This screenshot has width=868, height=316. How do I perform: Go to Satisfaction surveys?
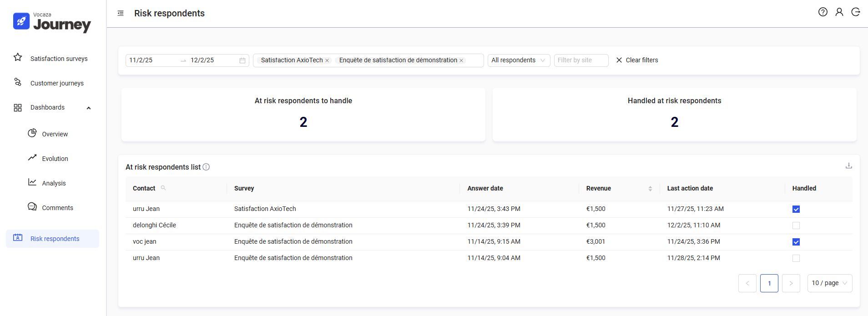point(59,59)
